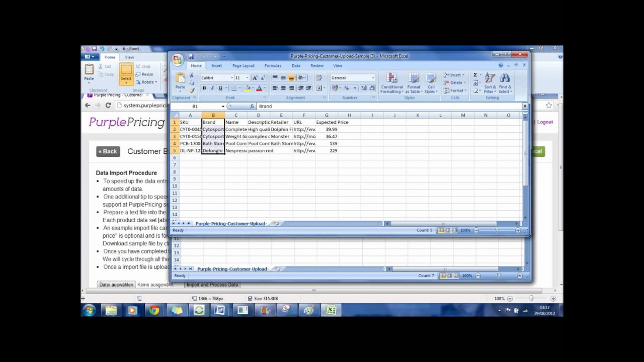The width and height of the screenshot is (644, 362).
Task: Click the Format Painter brush in Excel
Action: (x=192, y=90)
